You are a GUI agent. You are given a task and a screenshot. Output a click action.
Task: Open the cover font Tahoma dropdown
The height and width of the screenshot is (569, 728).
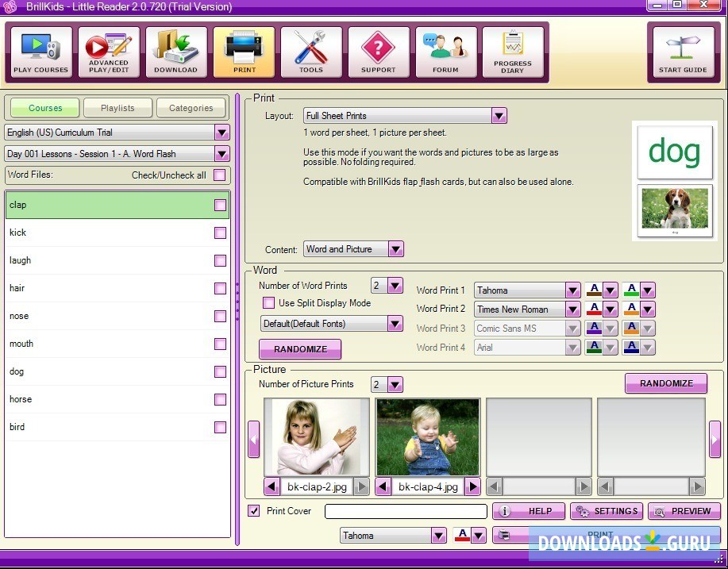click(439, 536)
